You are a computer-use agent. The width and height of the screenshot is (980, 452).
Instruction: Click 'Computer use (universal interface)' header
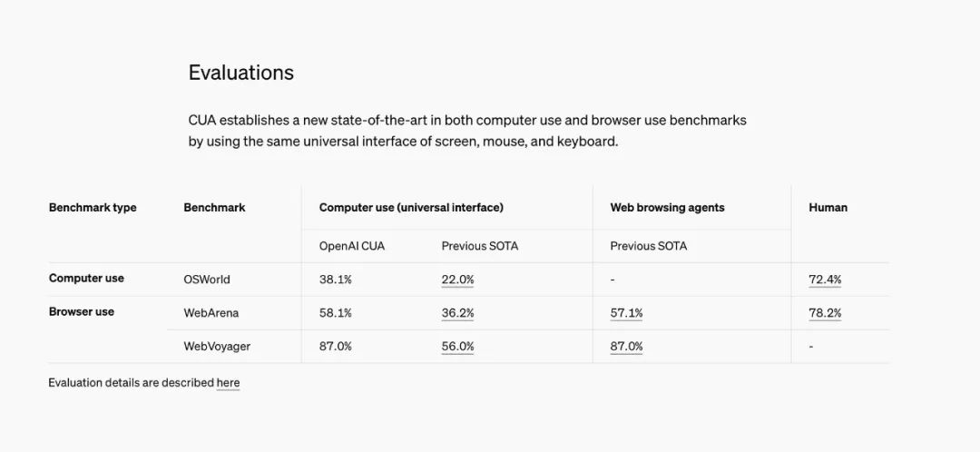point(411,208)
